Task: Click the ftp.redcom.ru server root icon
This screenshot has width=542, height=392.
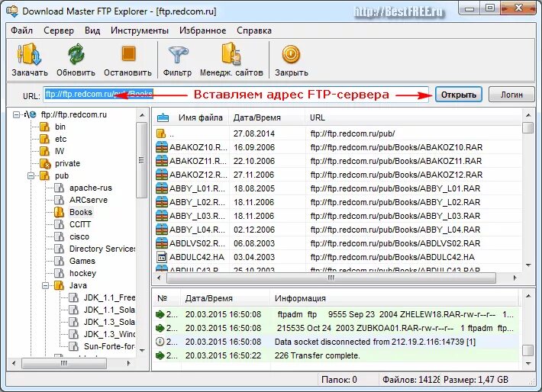Action: pos(31,114)
